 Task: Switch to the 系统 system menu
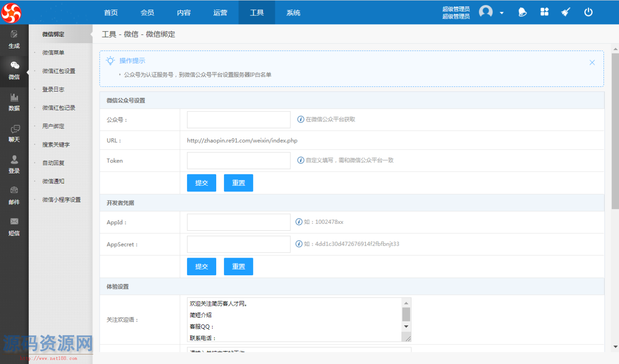[293, 13]
